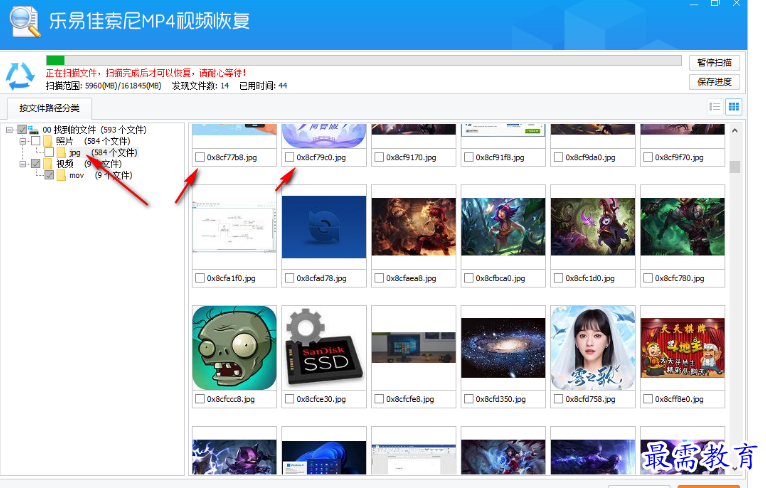Click file name 0x8cfcfe8.jpg

tap(410, 399)
